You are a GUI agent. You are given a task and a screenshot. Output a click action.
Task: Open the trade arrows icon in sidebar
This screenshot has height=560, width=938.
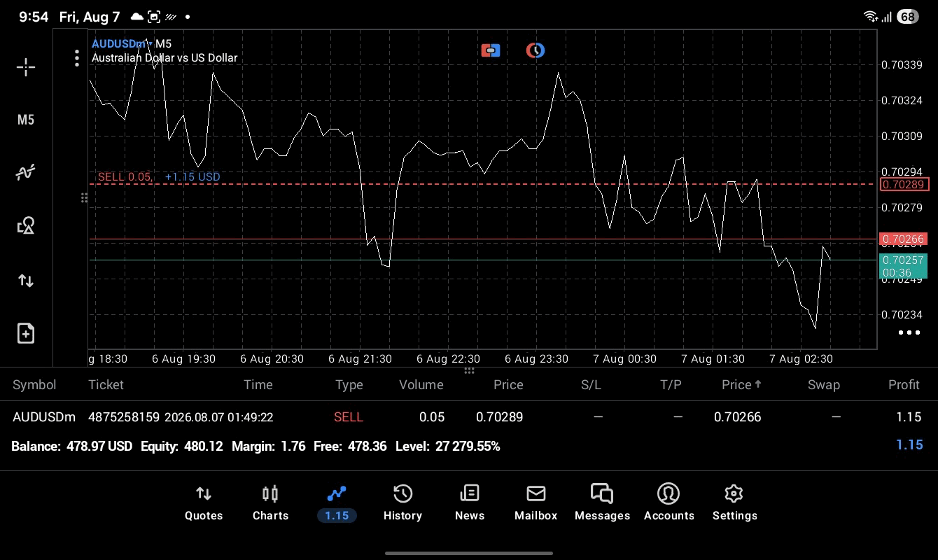coord(26,281)
